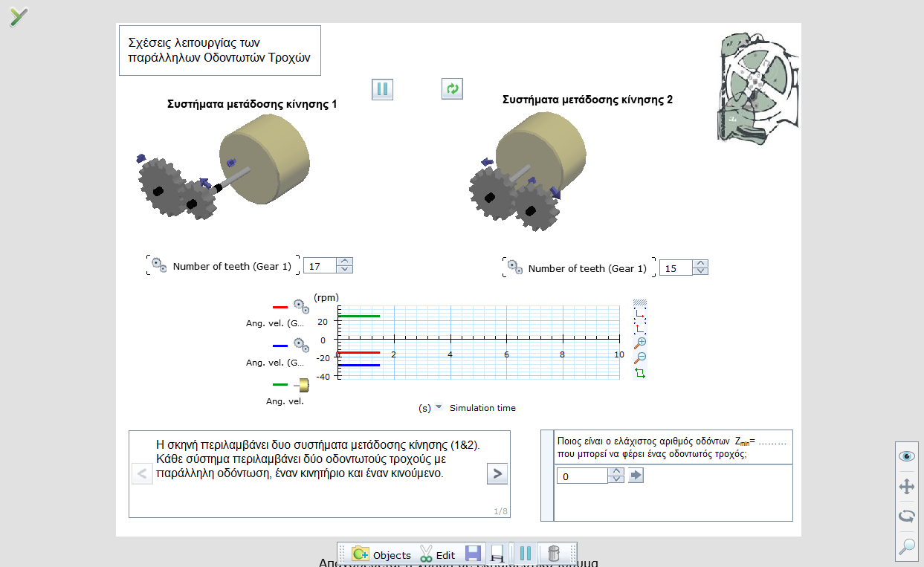924x567 pixels.
Task: Click the blue floppy disk Save icon
Action: [473, 554]
